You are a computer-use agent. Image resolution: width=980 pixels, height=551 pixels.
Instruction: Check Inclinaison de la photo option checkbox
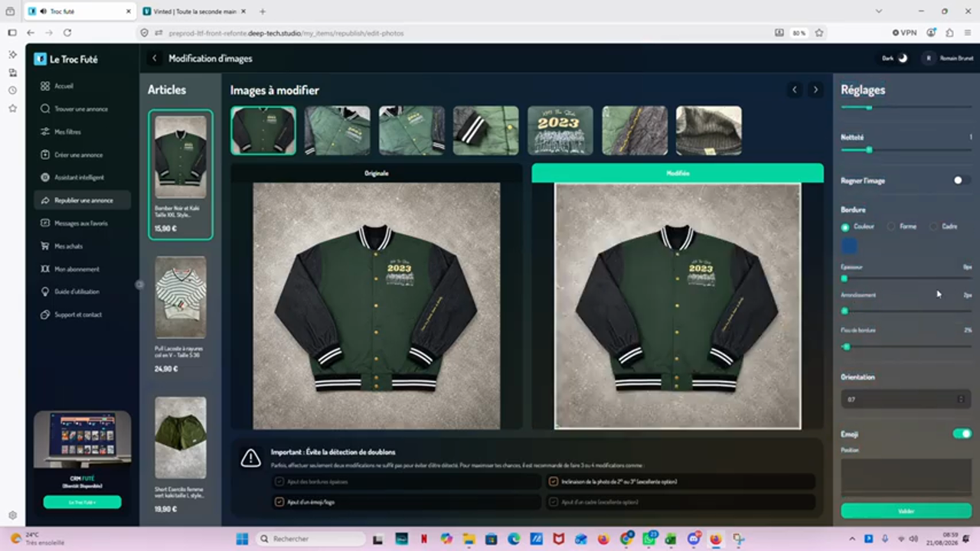[x=554, y=482]
